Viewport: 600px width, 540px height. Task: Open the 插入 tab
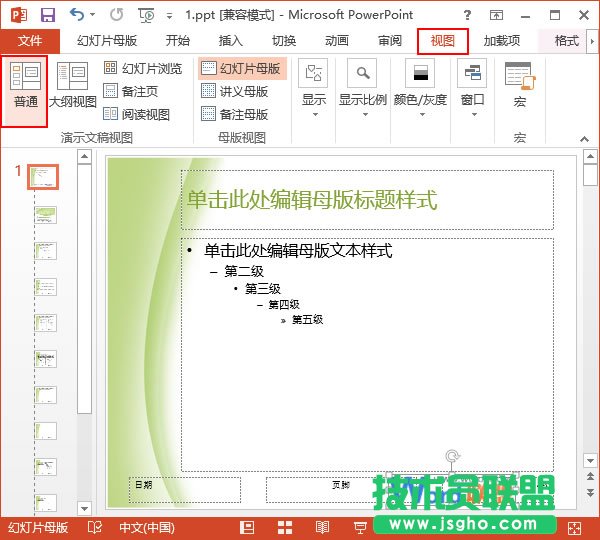tap(230, 41)
